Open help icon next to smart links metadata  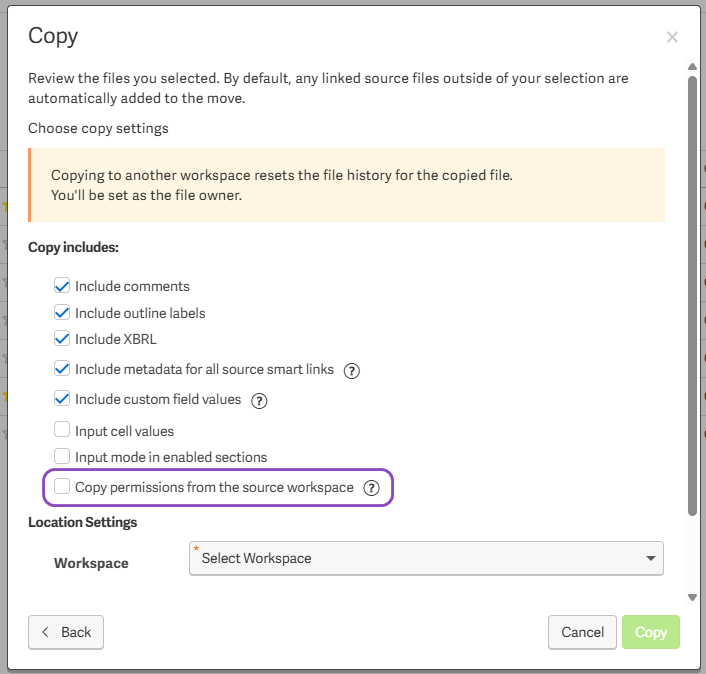pyautogui.click(x=352, y=371)
